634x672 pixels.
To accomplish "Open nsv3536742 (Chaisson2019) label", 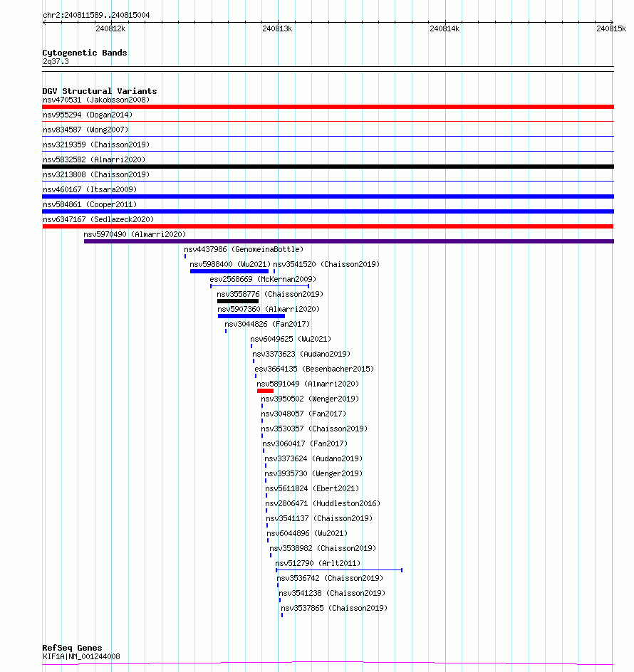I will pyautogui.click(x=331, y=578).
